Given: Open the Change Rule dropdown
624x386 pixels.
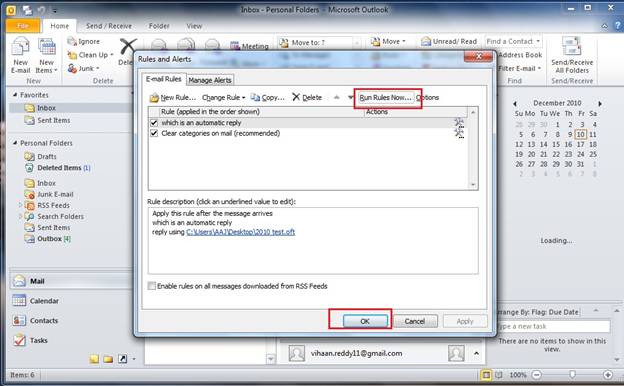Looking at the screenshot, I should click(223, 97).
